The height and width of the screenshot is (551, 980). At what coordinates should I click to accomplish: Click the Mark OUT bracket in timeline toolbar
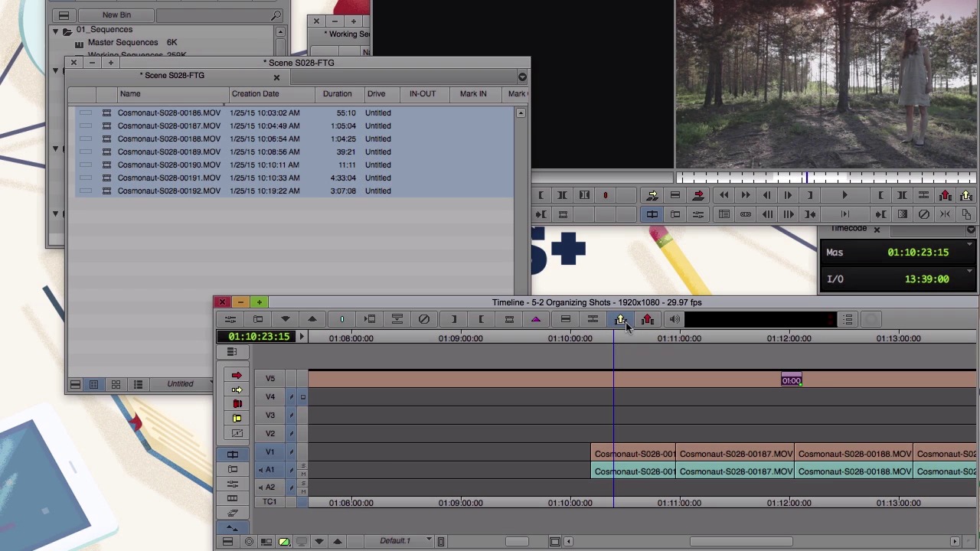(481, 320)
